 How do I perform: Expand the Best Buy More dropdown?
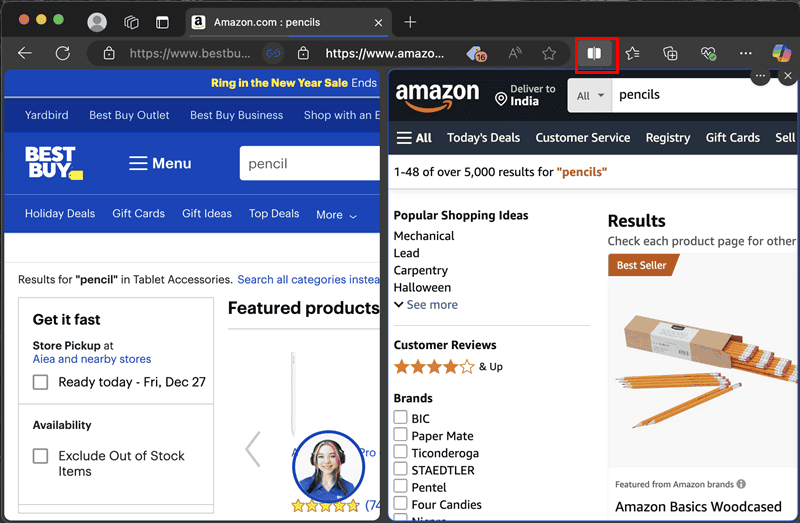click(x=336, y=214)
